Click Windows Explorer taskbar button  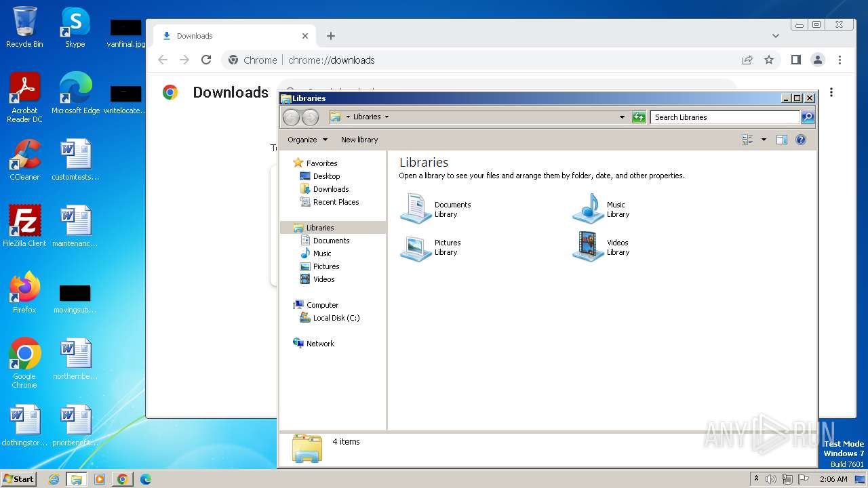pyautogui.click(x=77, y=479)
